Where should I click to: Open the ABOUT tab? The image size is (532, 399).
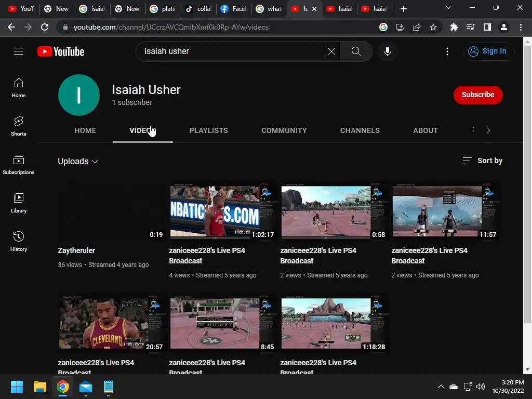click(x=425, y=130)
